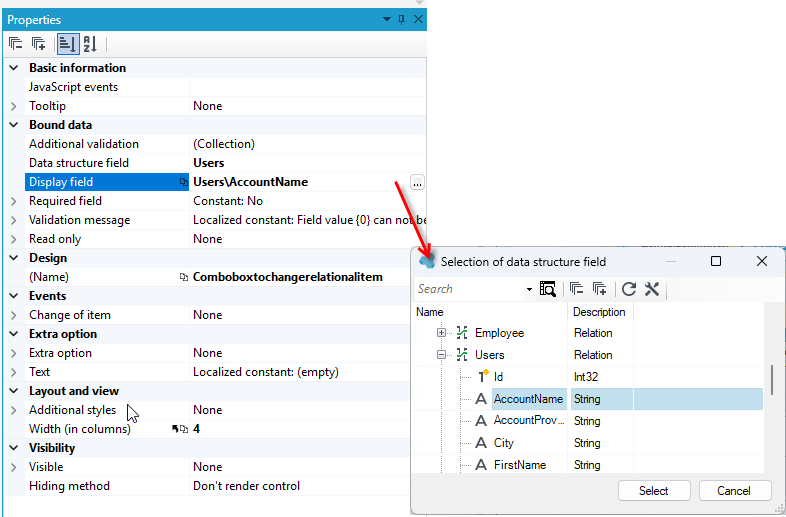Click into the Search input field
786x517 pixels.
470,289
